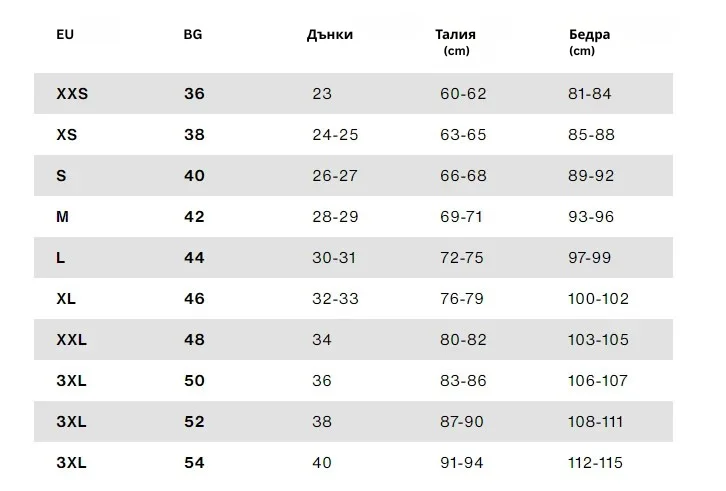This screenshot has width=726, height=491.
Task: Click the EU column header
Action: tap(65, 34)
